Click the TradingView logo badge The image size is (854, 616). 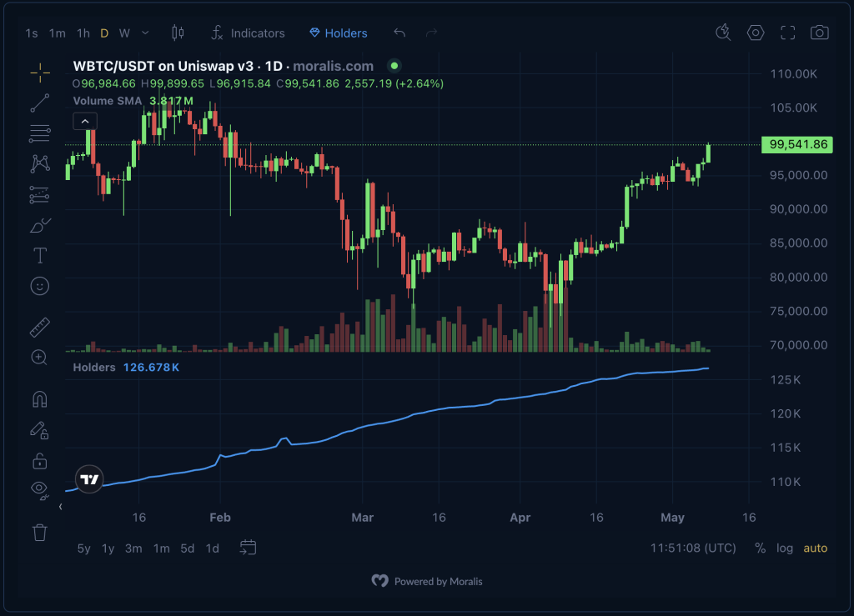pos(89,479)
